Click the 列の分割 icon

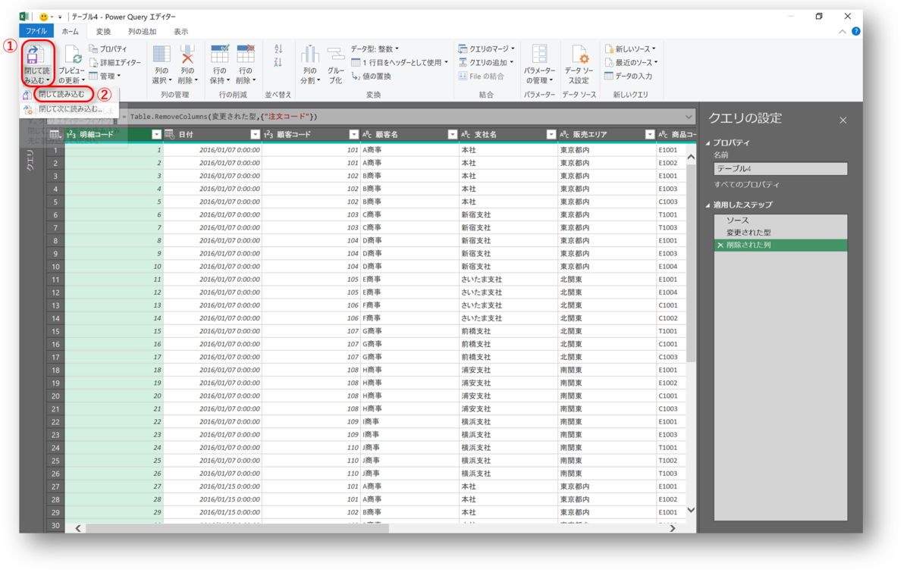coord(309,55)
